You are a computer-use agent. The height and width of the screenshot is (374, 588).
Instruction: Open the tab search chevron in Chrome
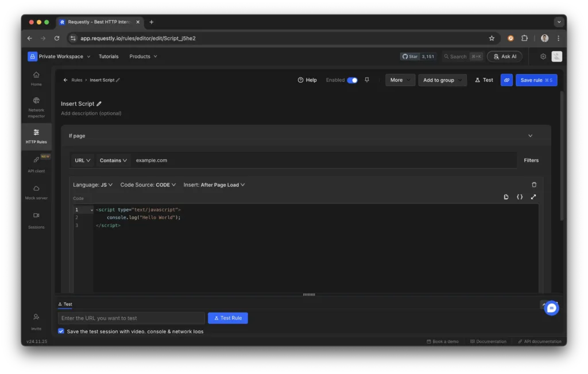(559, 22)
